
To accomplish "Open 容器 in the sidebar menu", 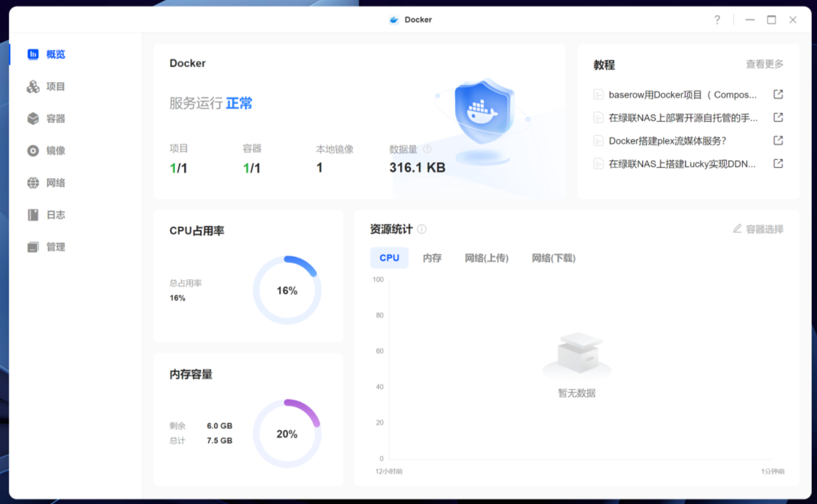I will tap(56, 118).
